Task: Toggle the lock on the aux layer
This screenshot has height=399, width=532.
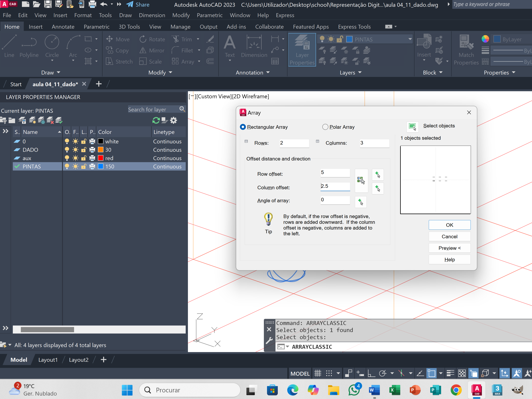Action: click(83, 158)
